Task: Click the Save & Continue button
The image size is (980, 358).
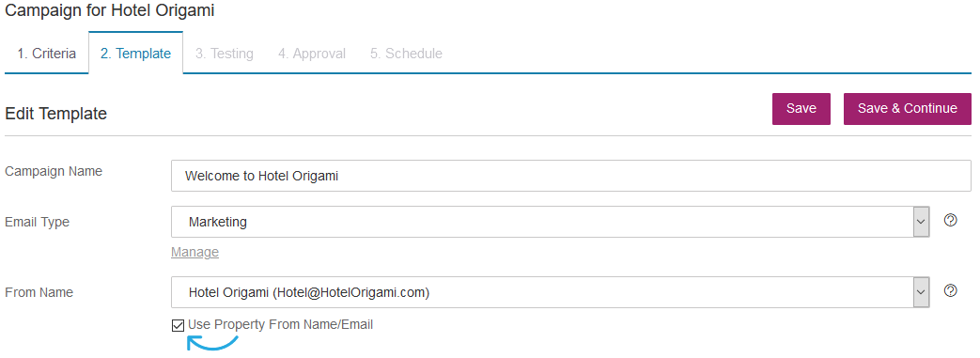Action: pos(908,109)
